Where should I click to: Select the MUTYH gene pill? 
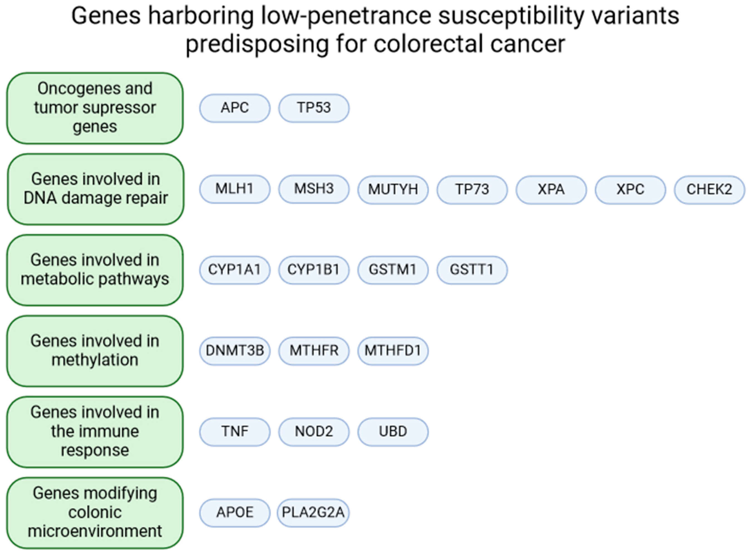pos(393,190)
